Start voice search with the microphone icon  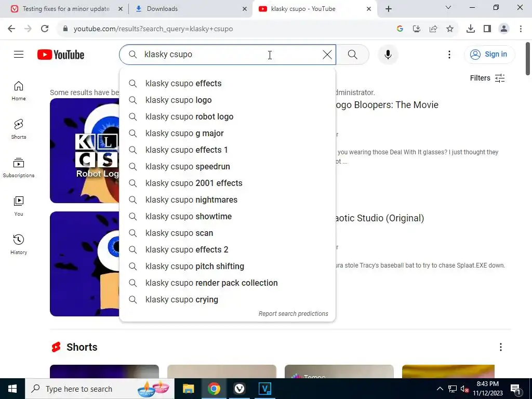[x=388, y=54]
